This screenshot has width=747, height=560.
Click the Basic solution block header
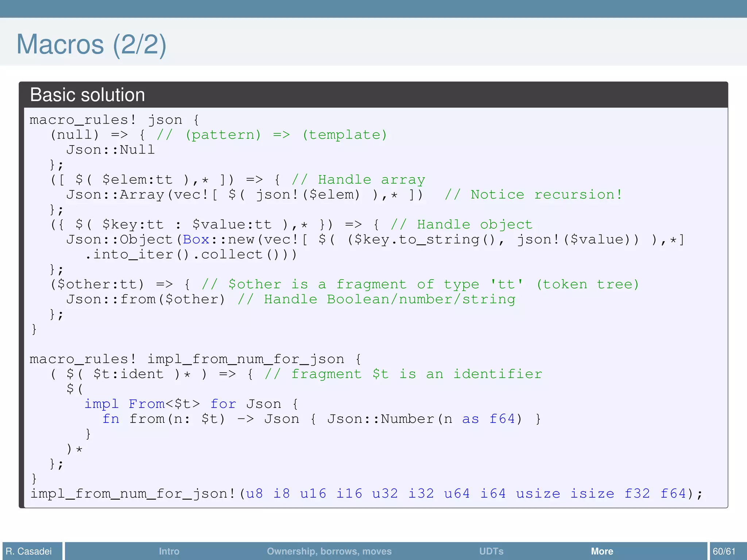click(x=88, y=95)
